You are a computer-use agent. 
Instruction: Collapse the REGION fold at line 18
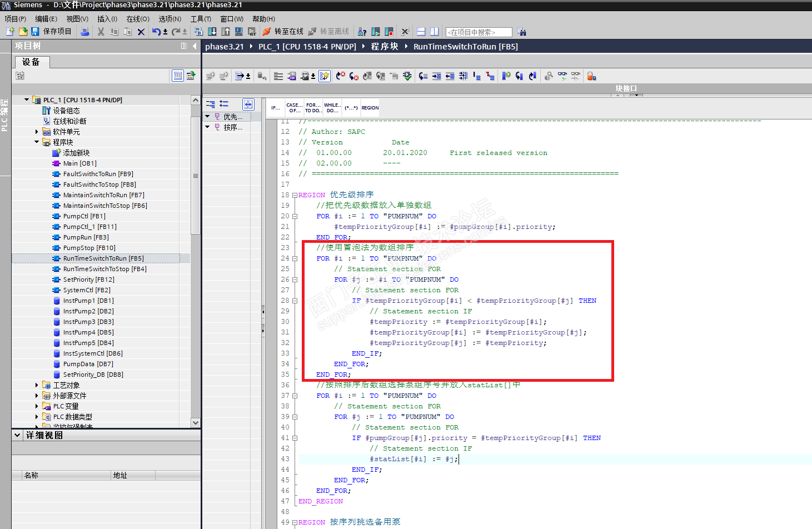point(295,195)
